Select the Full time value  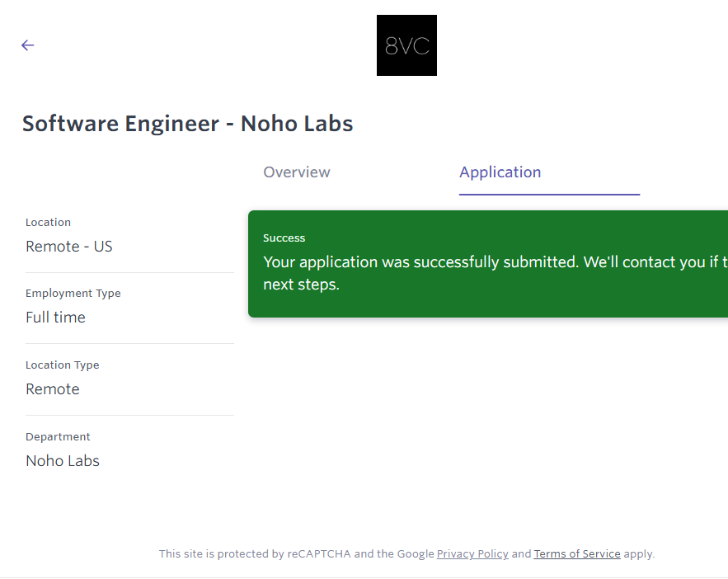55,318
